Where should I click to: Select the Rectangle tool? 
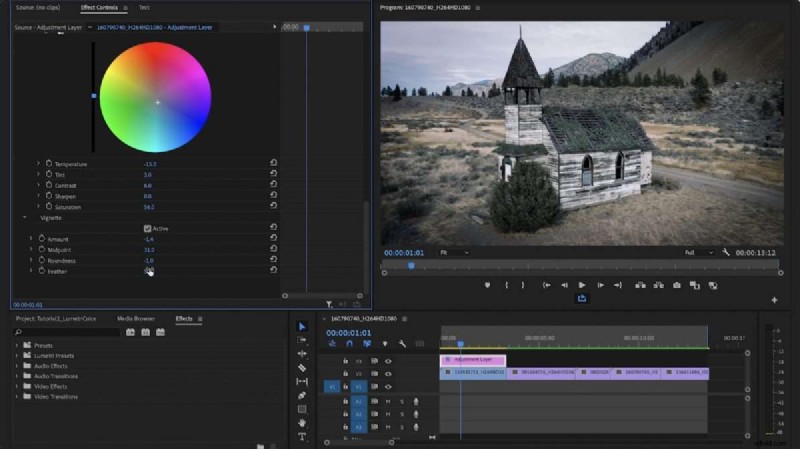pyautogui.click(x=302, y=409)
